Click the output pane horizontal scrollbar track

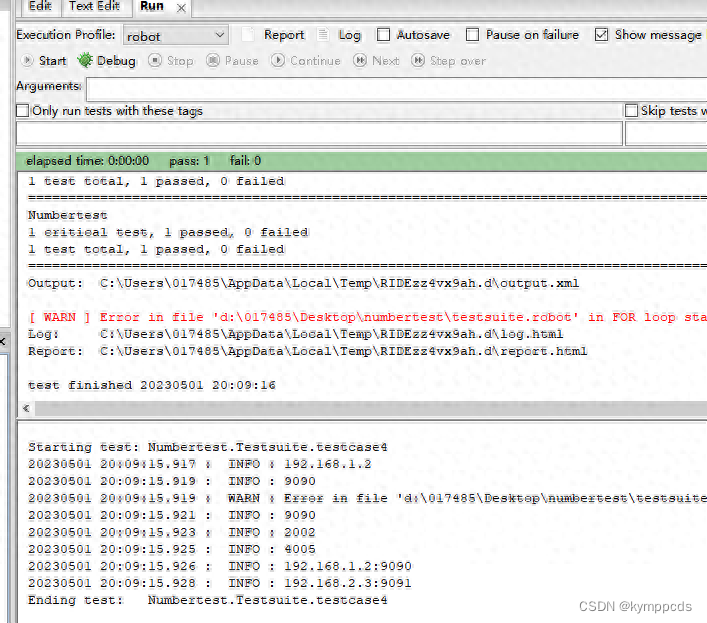(x=371, y=408)
